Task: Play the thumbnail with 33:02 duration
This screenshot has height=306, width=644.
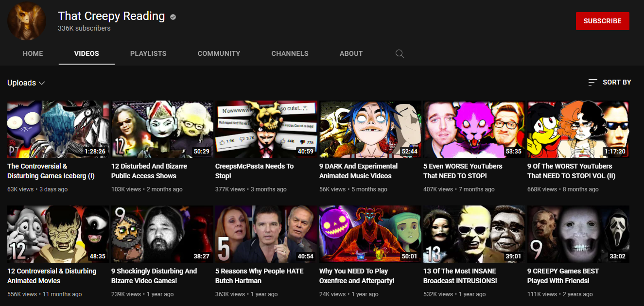Action: tap(578, 235)
